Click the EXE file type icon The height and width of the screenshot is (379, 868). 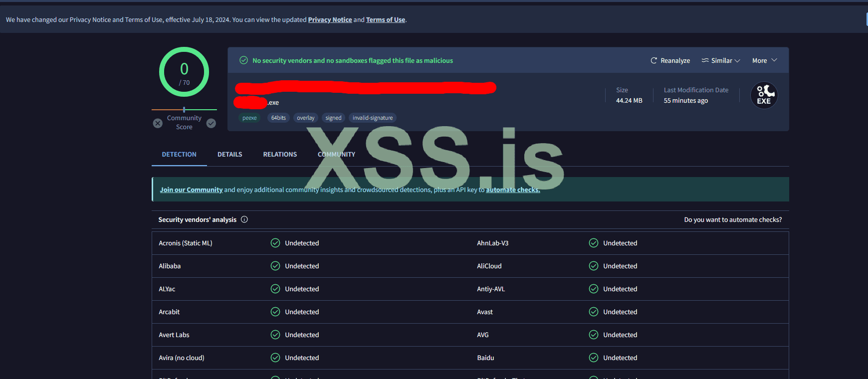[764, 95]
